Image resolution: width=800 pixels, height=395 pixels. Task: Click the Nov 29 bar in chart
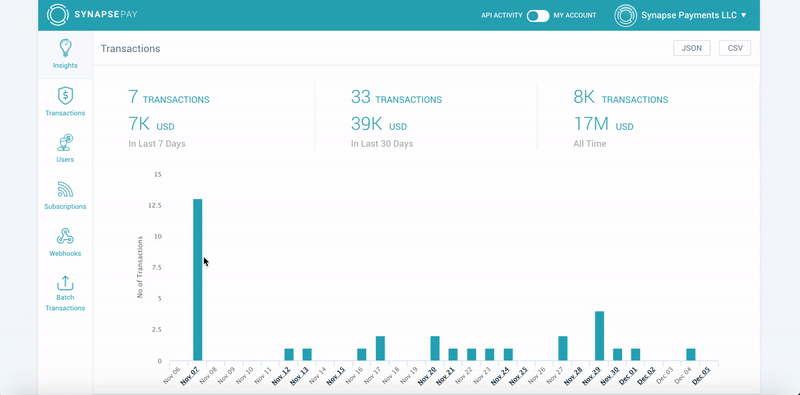click(x=599, y=336)
